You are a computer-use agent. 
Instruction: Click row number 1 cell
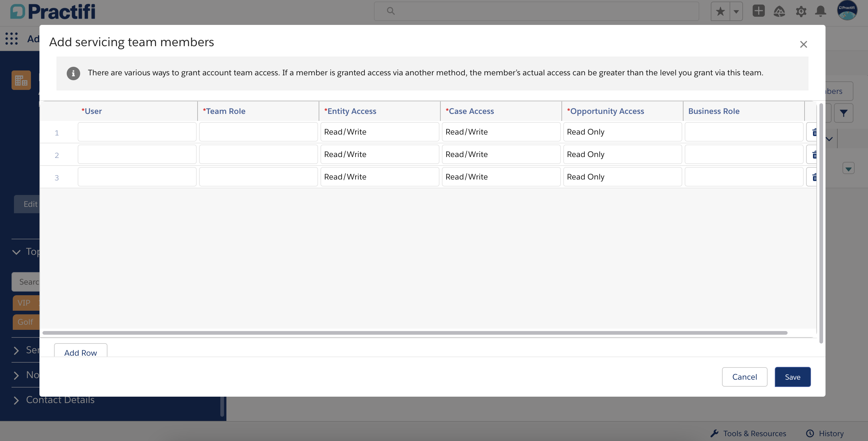[57, 132]
